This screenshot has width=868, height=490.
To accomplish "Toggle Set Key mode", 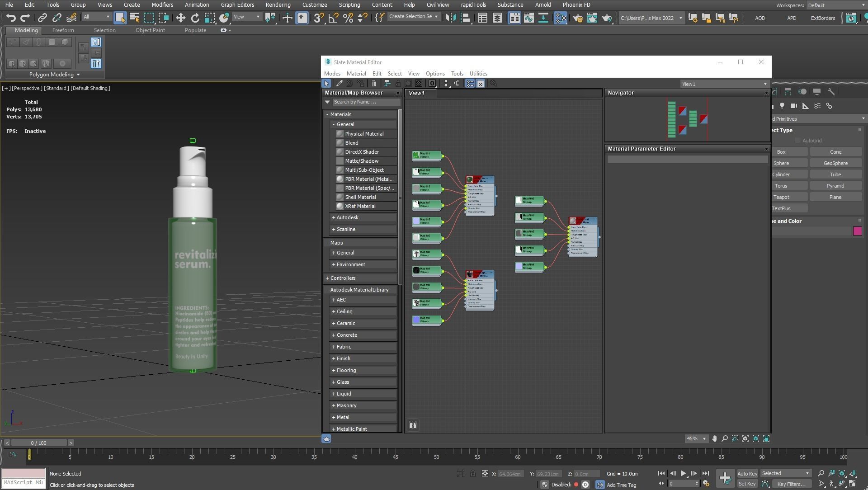I will click(747, 484).
